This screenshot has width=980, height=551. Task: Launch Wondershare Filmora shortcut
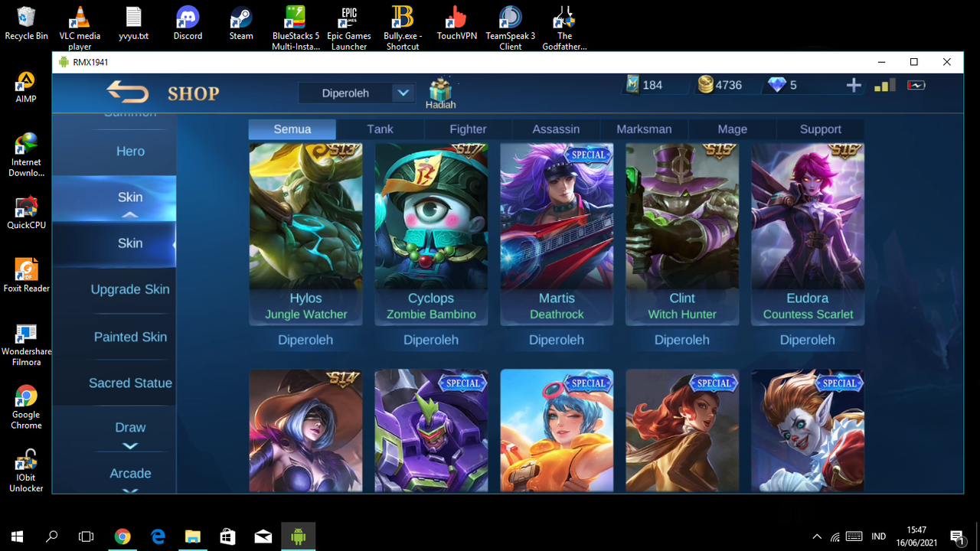[x=26, y=344]
